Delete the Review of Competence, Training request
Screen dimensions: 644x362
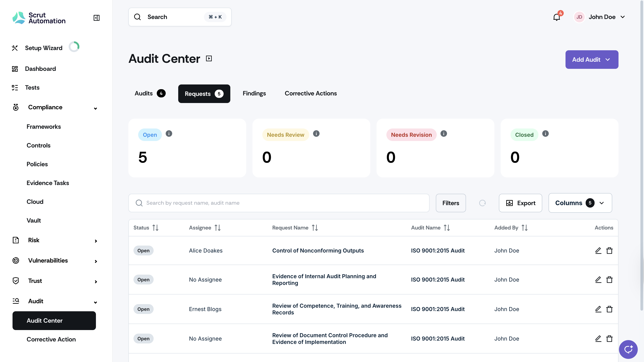(610, 309)
